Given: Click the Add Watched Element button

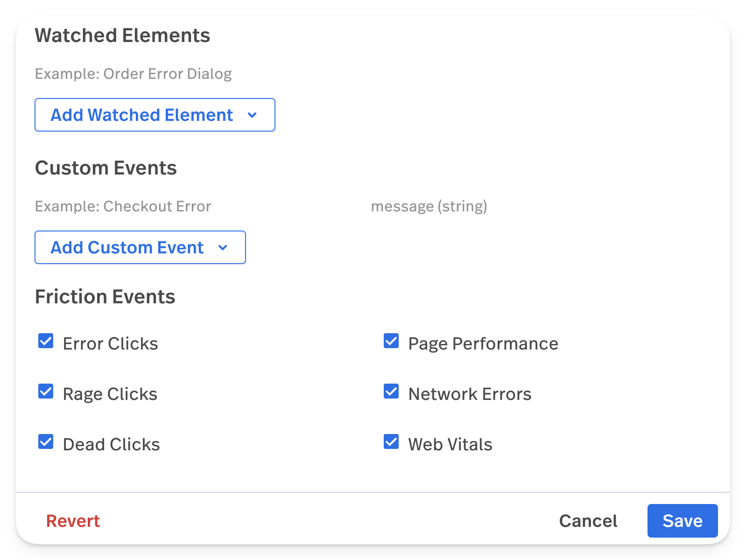Looking at the screenshot, I should tap(141, 115).
